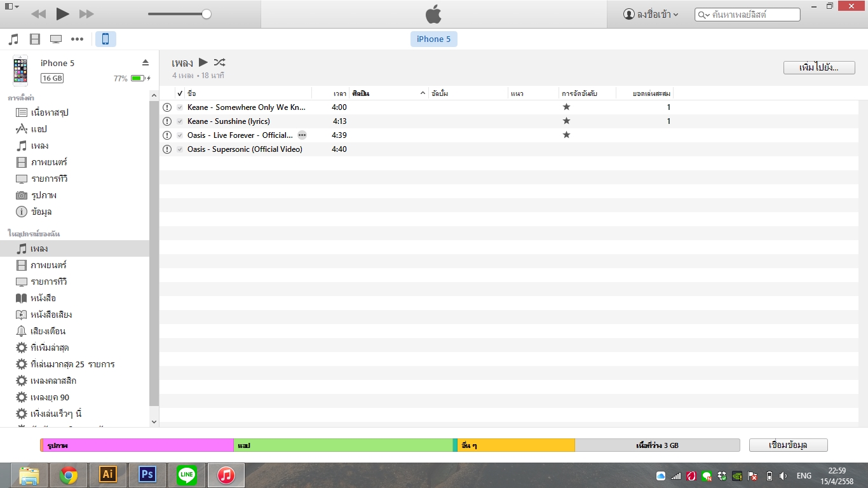This screenshot has width=868, height=488.
Task: Play the songs list with play arrow
Action: pyautogui.click(x=203, y=62)
